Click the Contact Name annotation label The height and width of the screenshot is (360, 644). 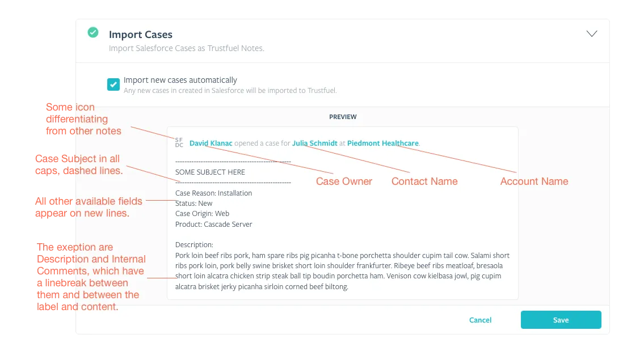(424, 181)
